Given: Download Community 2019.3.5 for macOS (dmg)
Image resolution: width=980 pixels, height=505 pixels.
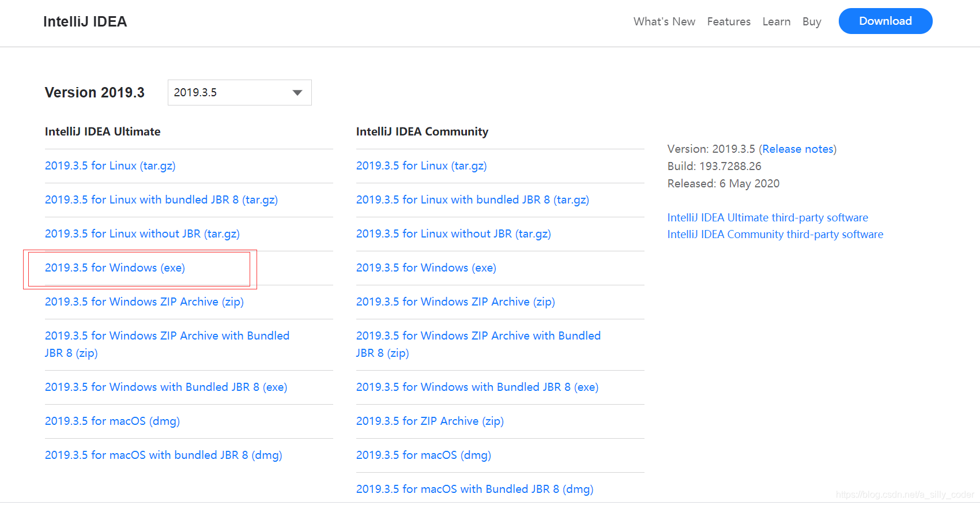Looking at the screenshot, I should [424, 455].
